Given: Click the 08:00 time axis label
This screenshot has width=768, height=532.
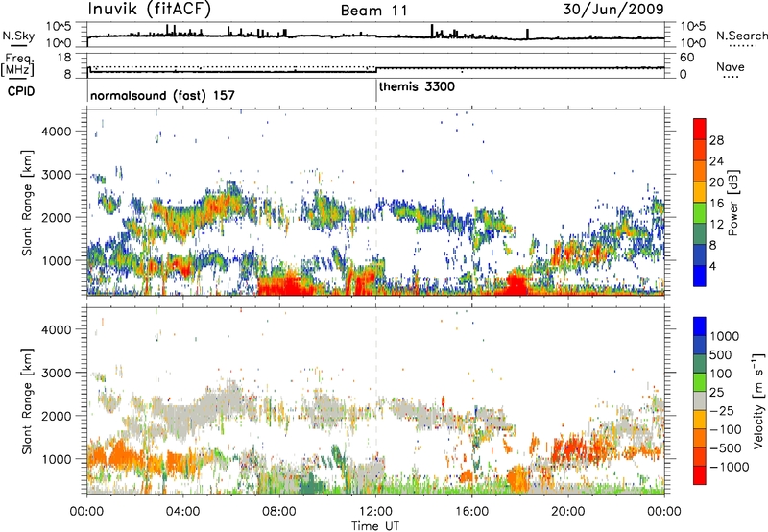Looking at the screenshot, I should [279, 512].
